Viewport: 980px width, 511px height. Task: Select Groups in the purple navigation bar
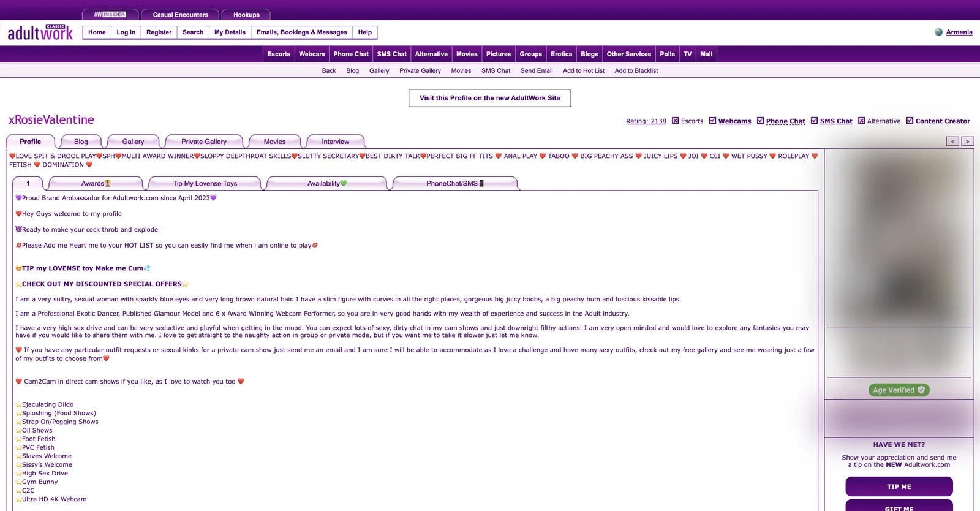[x=531, y=54]
